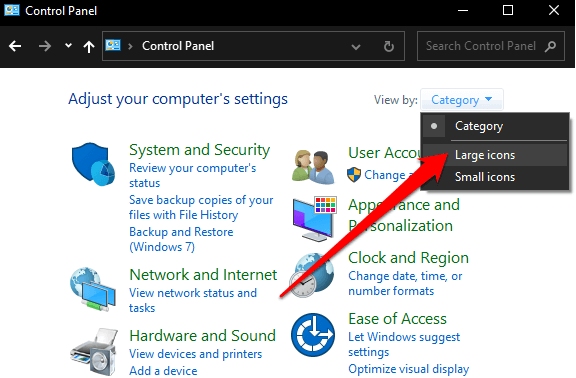Screen dimensions: 576x378
Task: Click the Control Panel title bar icon
Action: click(12, 10)
